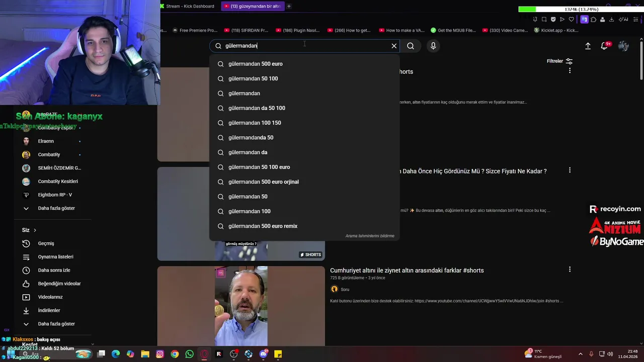Open '(330) Video Came...' bookmark
This screenshot has height=362, width=644.
505,30
